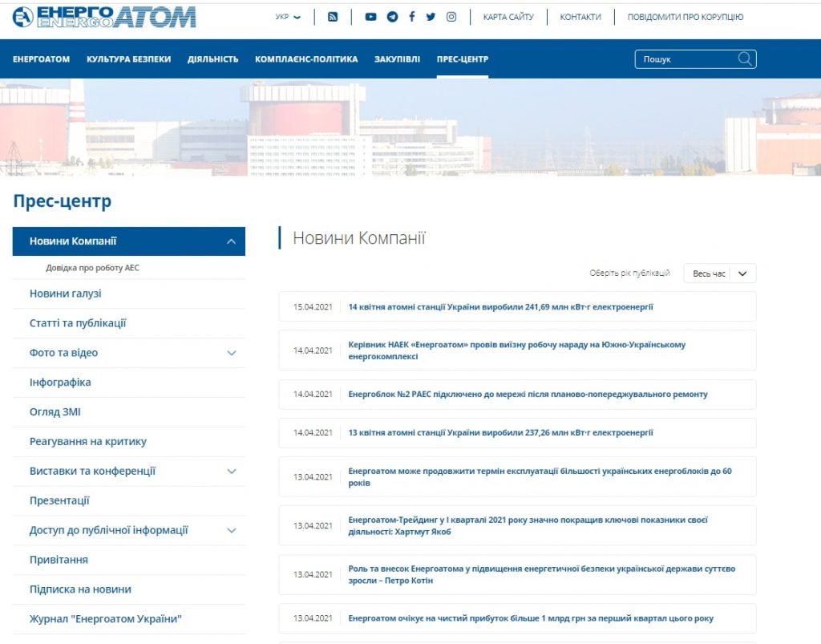Open the КОМПЛАЄНС-ПОЛІТИКА menu item
Screen dimensions: 821x644
click(306, 59)
